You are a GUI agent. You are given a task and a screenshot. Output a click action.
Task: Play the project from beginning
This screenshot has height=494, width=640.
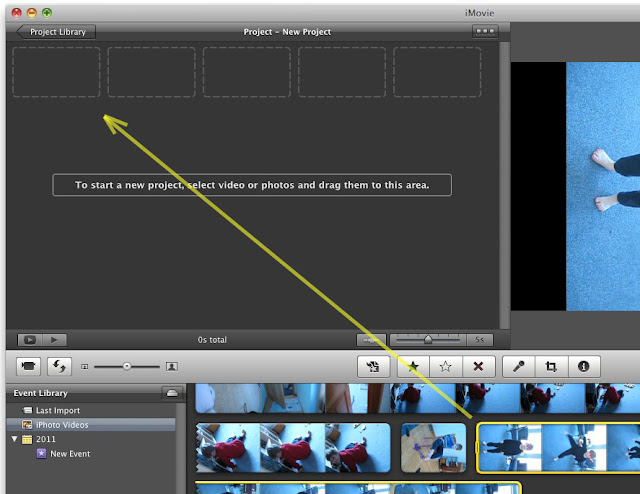click(x=54, y=340)
